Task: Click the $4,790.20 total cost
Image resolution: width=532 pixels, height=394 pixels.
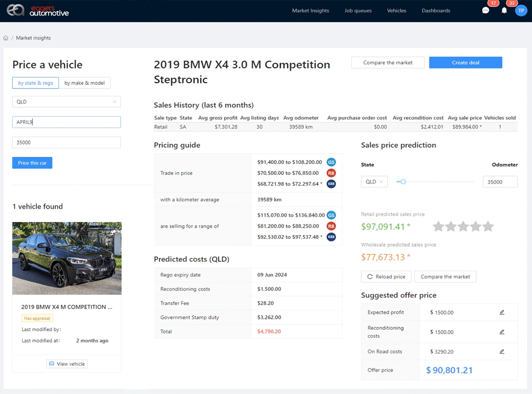Action: (x=269, y=331)
